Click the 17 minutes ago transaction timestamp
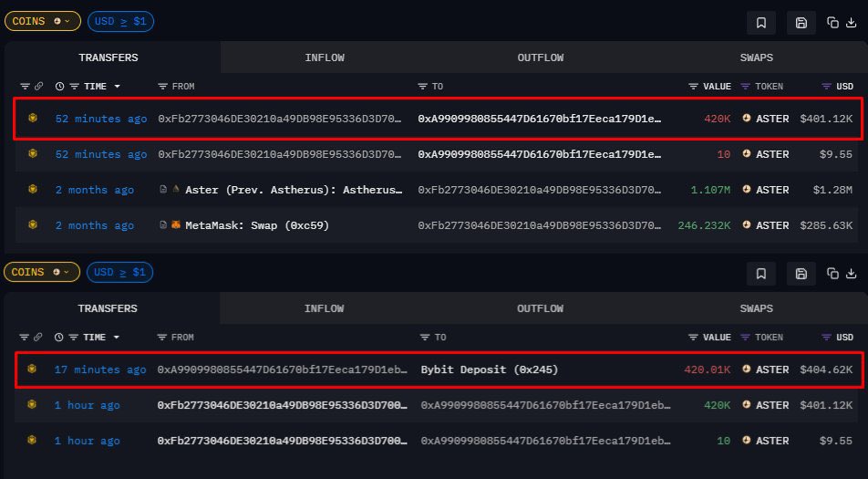The image size is (868, 479). (100, 370)
